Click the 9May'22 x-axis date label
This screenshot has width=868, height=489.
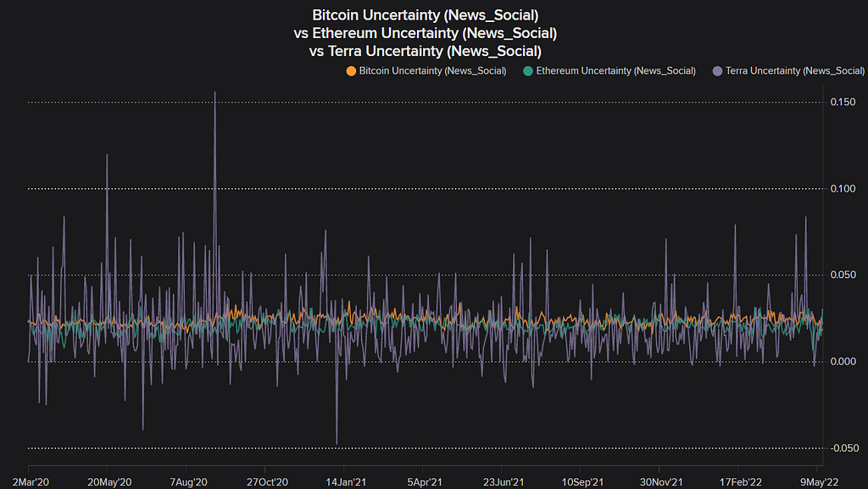click(x=820, y=482)
